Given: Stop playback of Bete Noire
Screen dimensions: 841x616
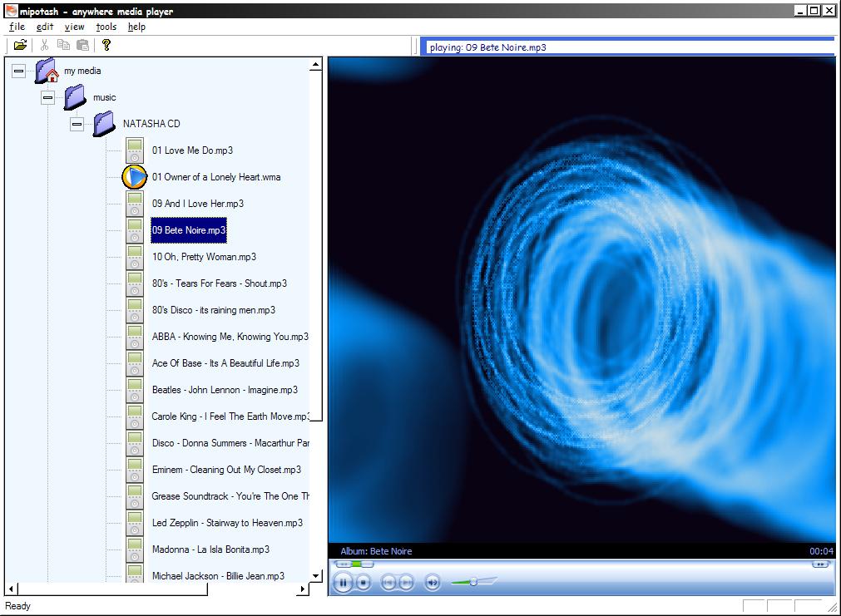Looking at the screenshot, I should click(x=363, y=582).
